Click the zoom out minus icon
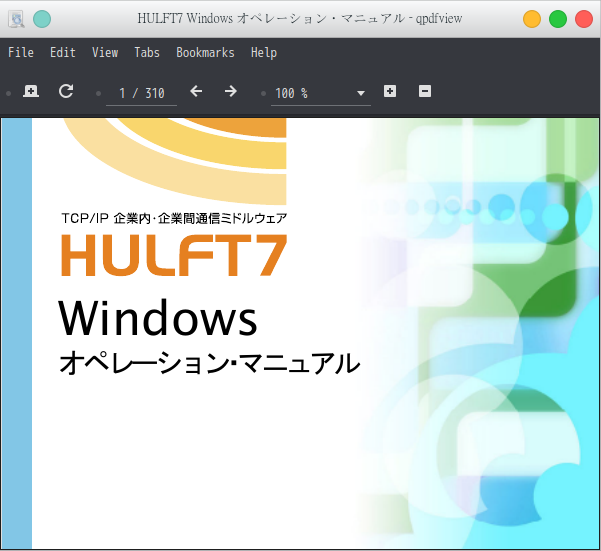601x551 pixels. (425, 91)
